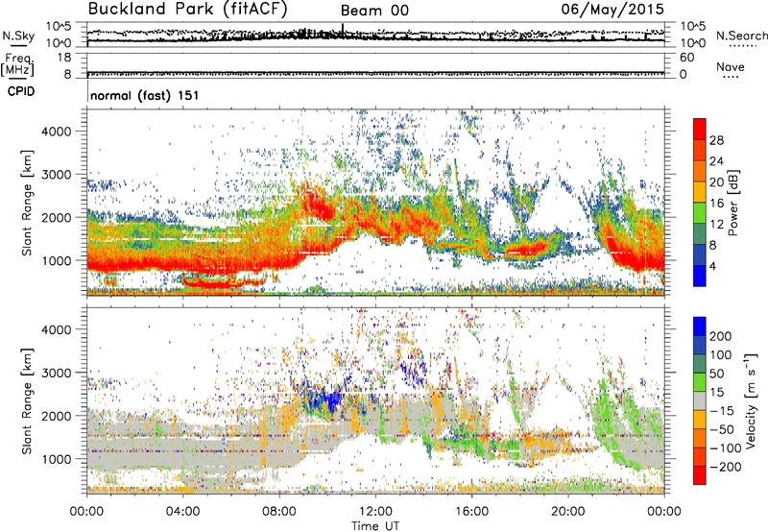
Task: Click the tall noise spike in N.Sky panel
Action: pos(343,30)
